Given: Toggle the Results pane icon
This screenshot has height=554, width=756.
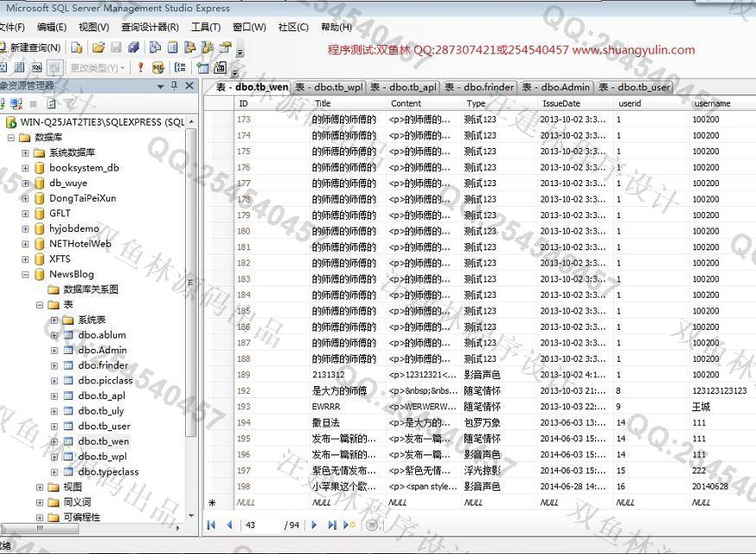Looking at the screenshot, I should [x=54, y=68].
